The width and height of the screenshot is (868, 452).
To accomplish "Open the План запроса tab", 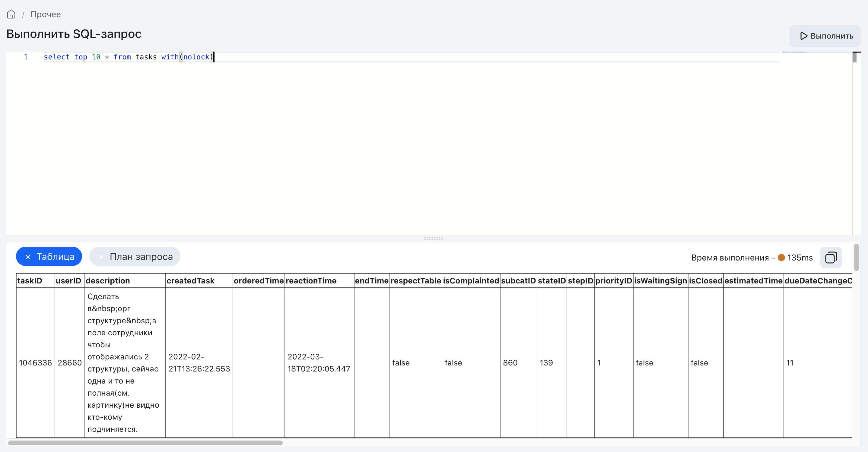I will point(135,256).
